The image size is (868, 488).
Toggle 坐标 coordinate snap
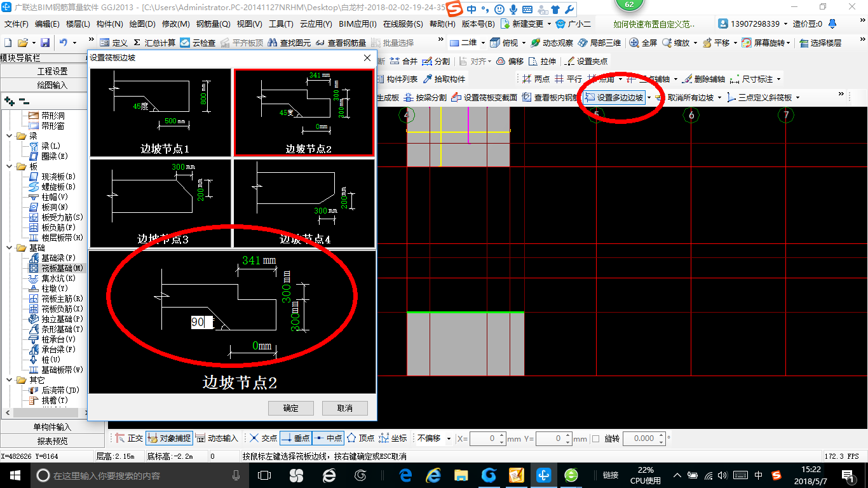pos(393,438)
